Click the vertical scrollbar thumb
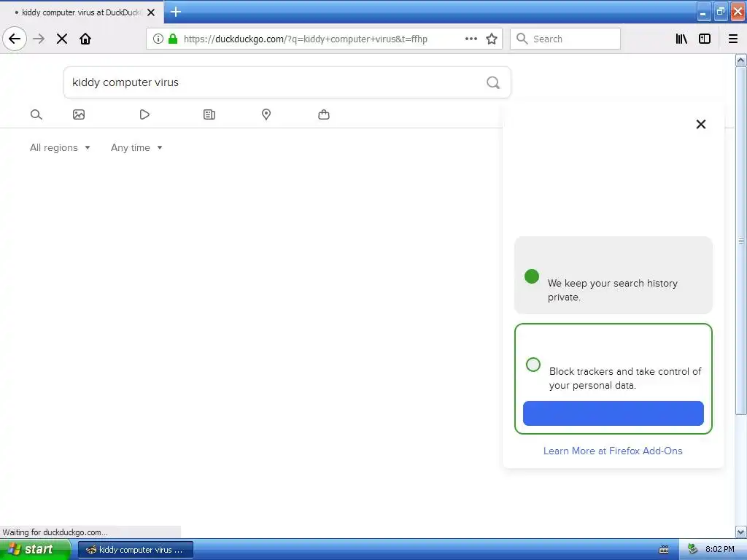Screen dimensions: 747x560 [741, 241]
